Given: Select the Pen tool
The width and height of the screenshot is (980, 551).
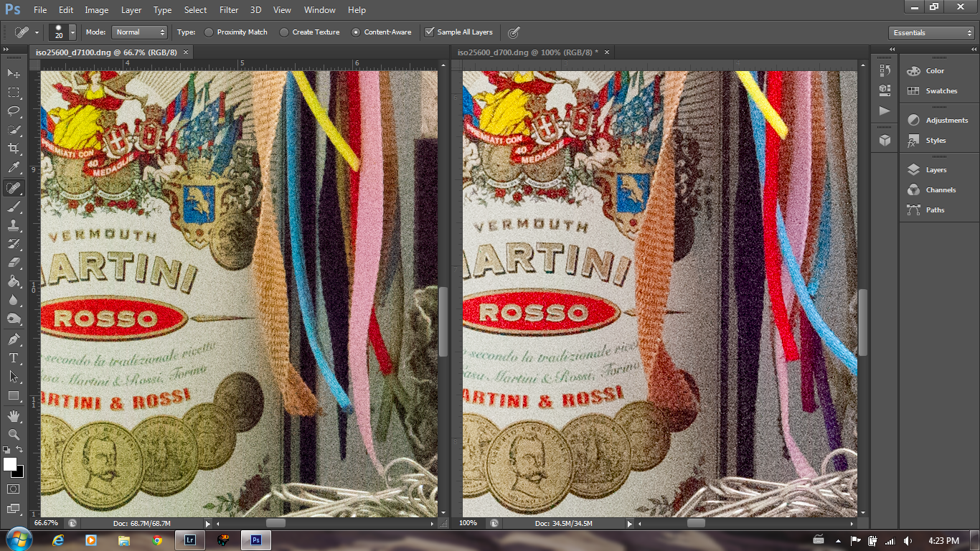Looking at the screenshot, I should [14, 339].
